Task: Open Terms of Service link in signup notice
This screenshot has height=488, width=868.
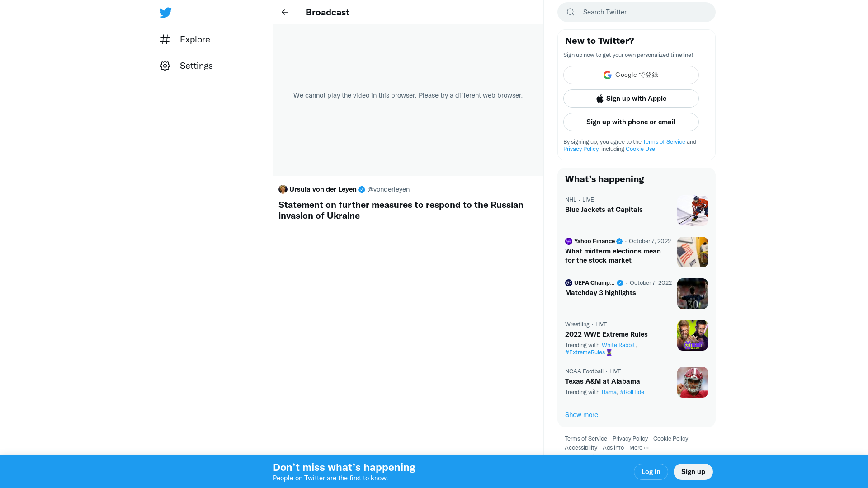Action: (x=664, y=142)
